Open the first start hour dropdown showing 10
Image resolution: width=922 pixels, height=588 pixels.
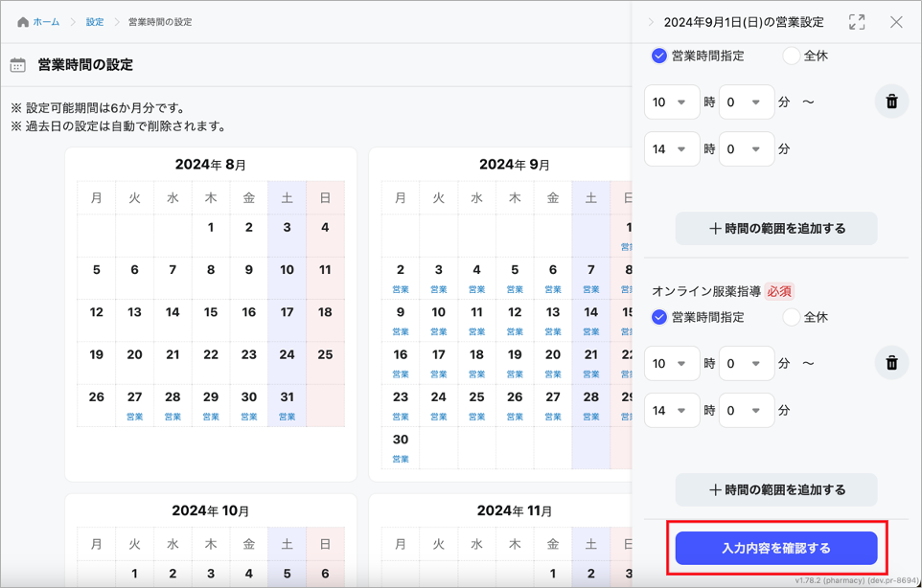[x=671, y=102]
